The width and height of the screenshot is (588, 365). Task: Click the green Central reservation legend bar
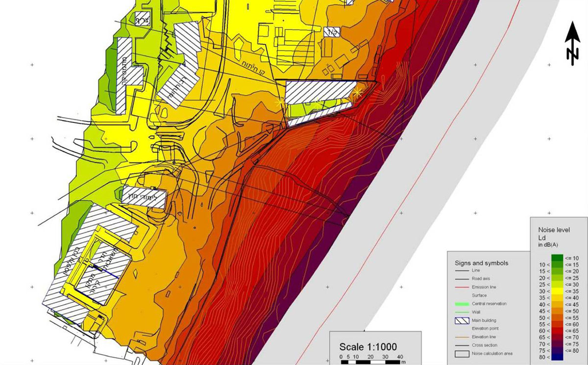point(461,304)
